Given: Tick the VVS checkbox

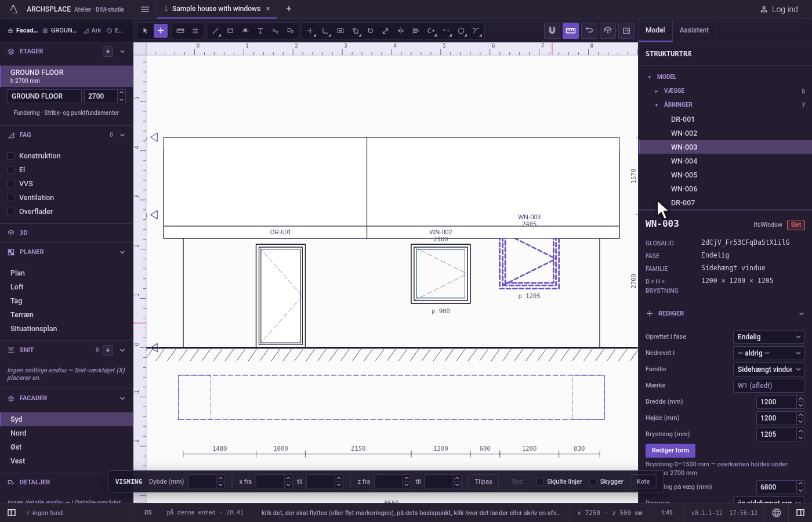Looking at the screenshot, I should pyautogui.click(x=10, y=184).
